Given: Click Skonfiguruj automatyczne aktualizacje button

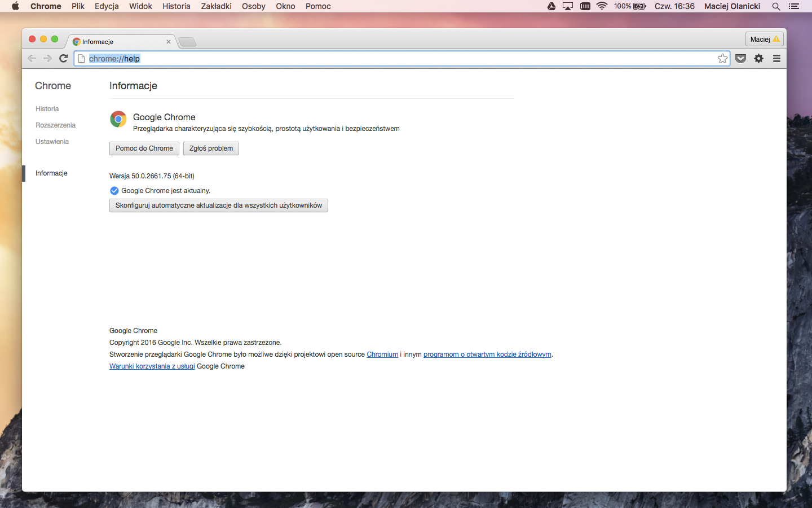Looking at the screenshot, I should (219, 205).
